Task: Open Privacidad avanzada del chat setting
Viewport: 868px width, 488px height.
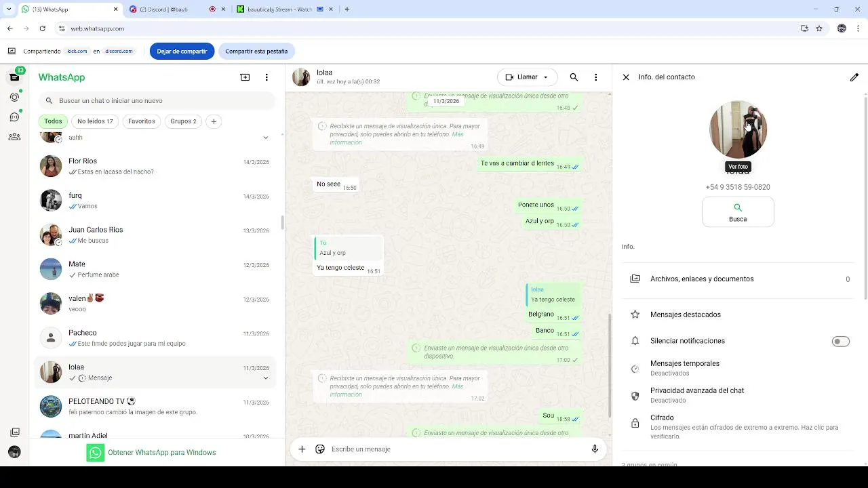Action: coord(737,395)
